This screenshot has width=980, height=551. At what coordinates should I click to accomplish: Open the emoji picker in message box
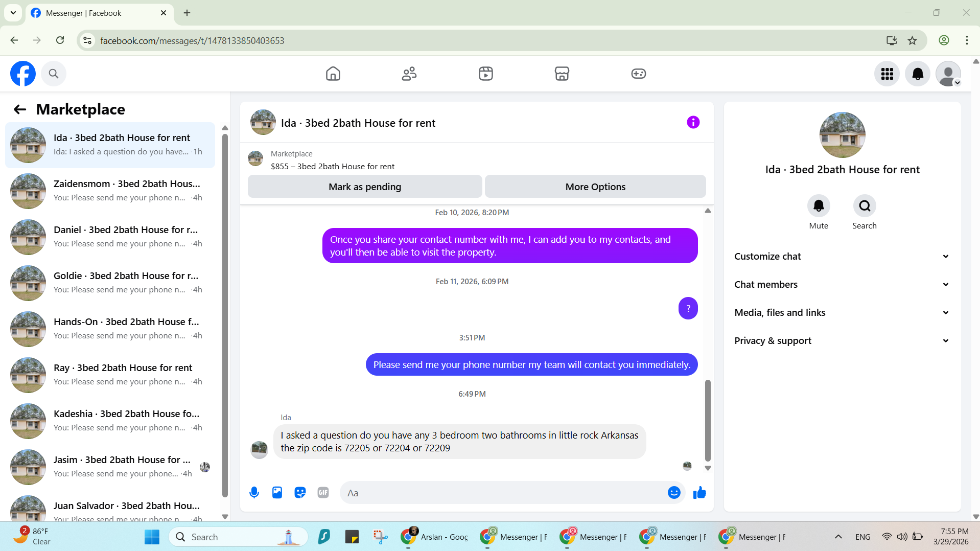pyautogui.click(x=674, y=492)
